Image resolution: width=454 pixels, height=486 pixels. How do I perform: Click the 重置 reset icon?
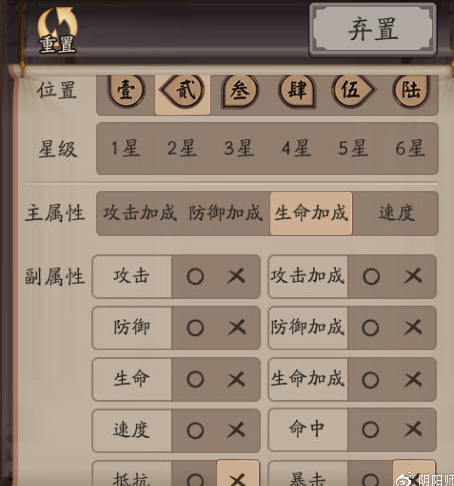point(58,31)
